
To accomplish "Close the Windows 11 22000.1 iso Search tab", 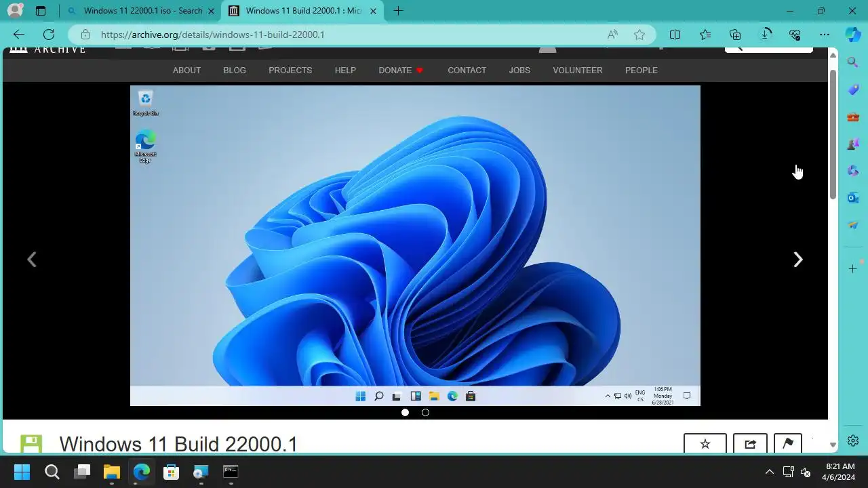I will (211, 11).
